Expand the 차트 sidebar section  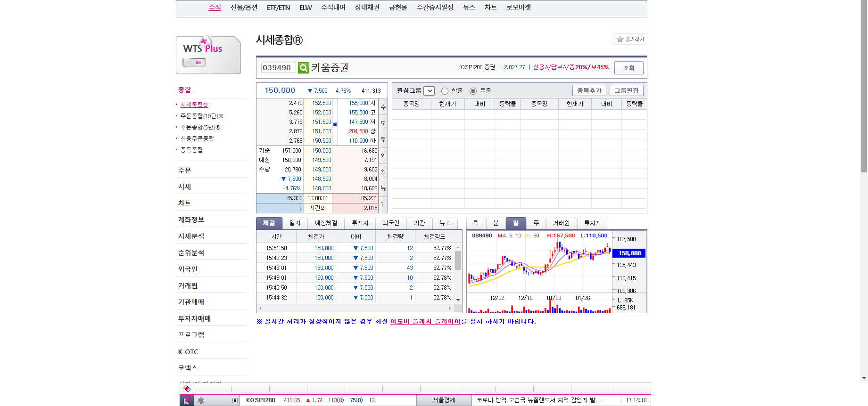[184, 203]
